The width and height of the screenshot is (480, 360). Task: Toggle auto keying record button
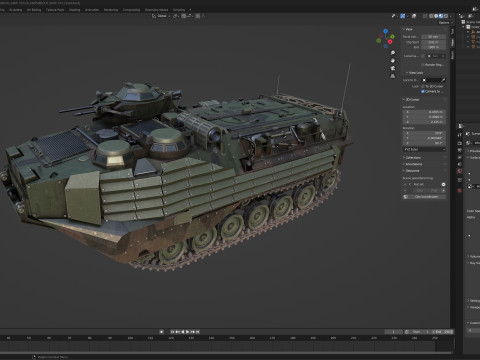[x=161, y=332]
